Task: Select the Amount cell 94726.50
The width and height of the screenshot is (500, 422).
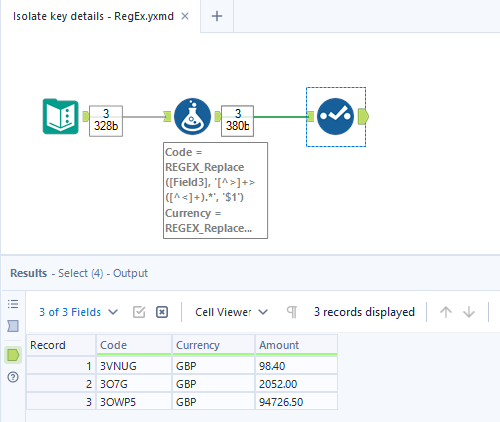Action: [296, 402]
